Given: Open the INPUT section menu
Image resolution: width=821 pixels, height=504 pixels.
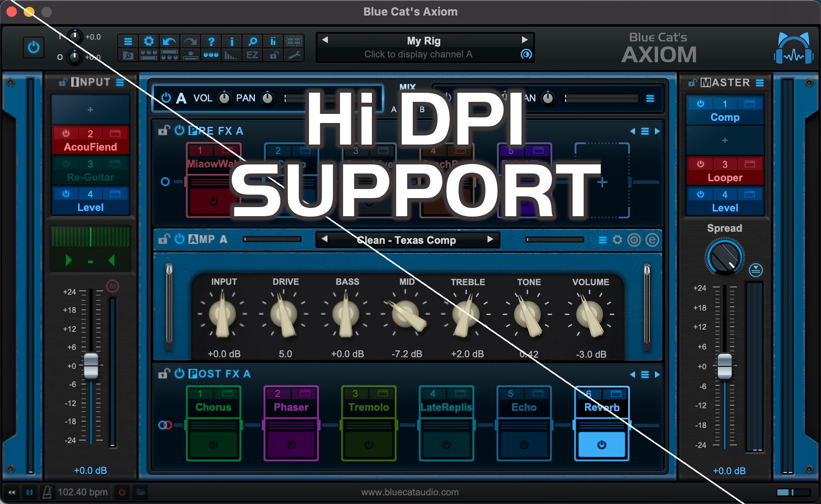Looking at the screenshot, I should (x=120, y=82).
